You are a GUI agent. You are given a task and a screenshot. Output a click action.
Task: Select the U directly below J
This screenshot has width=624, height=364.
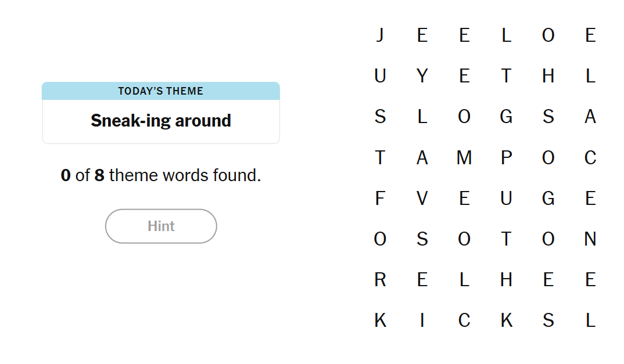click(x=380, y=76)
